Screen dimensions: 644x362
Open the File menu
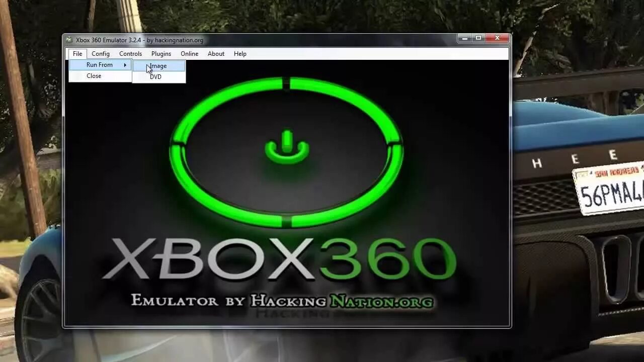tap(77, 54)
